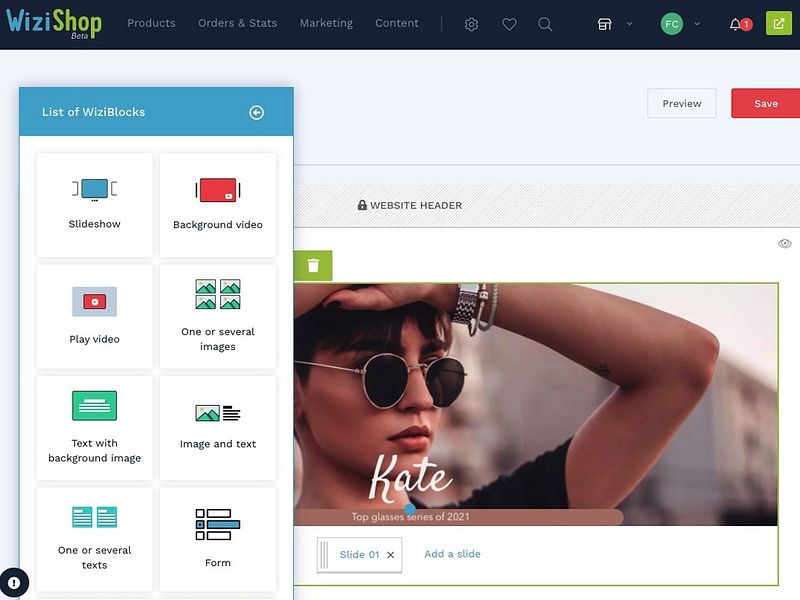The width and height of the screenshot is (800, 600).
Task: Select the Form block
Action: (x=217, y=539)
